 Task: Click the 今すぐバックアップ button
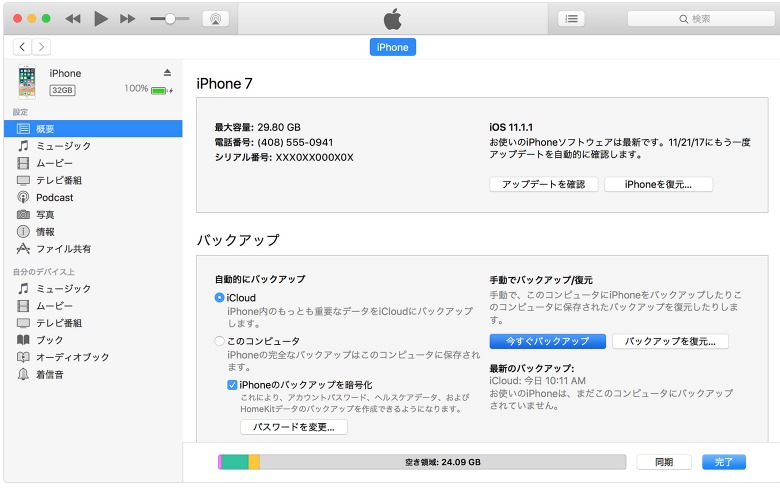pos(547,341)
